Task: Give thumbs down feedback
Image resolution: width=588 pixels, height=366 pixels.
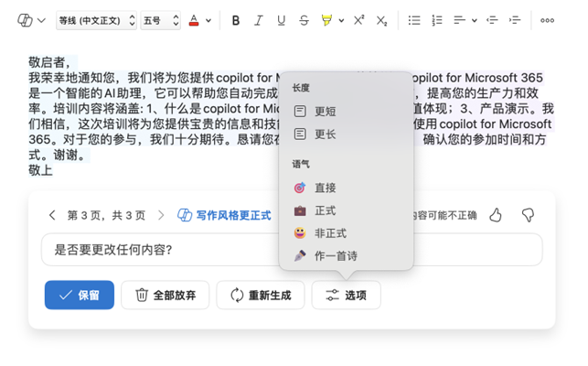Action: point(528,215)
